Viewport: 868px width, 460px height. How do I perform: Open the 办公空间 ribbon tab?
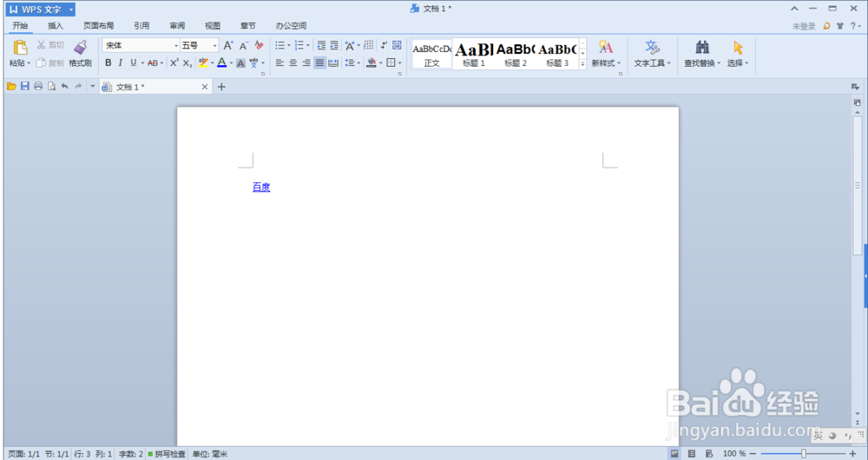[x=291, y=25]
